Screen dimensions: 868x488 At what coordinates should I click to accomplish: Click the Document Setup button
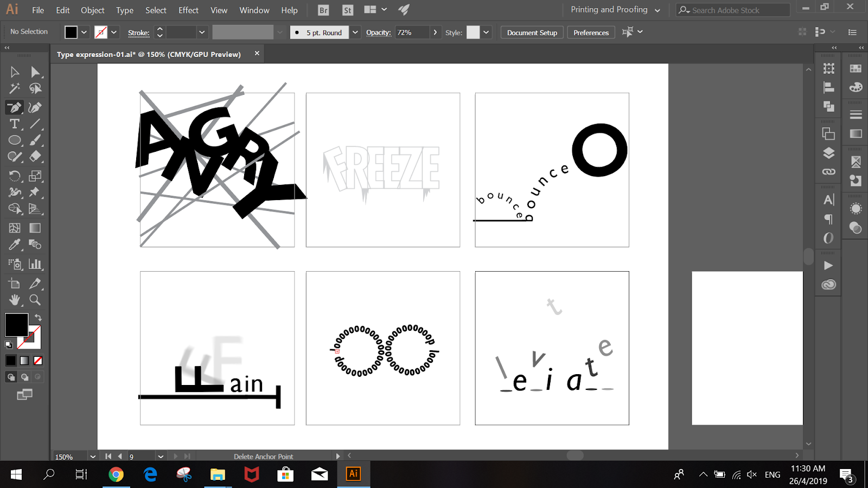point(531,32)
